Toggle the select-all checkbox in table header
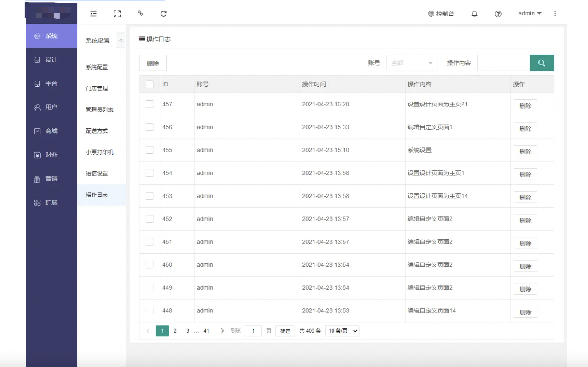 [149, 84]
